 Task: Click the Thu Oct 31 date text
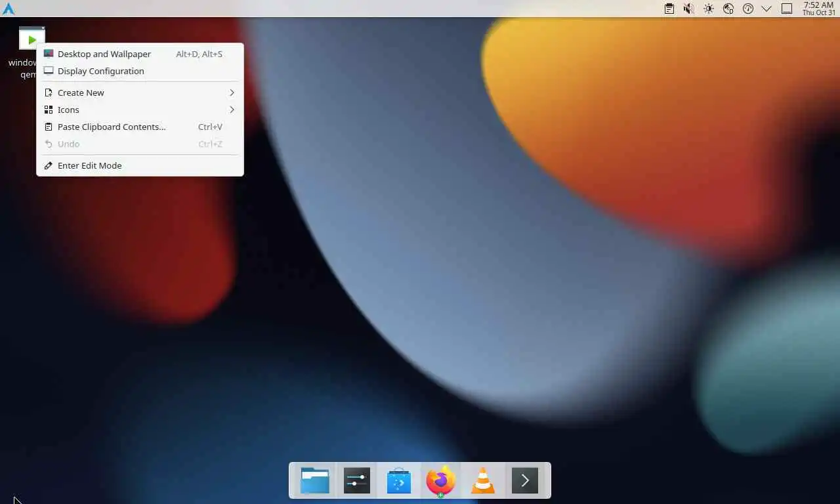pyautogui.click(x=818, y=13)
